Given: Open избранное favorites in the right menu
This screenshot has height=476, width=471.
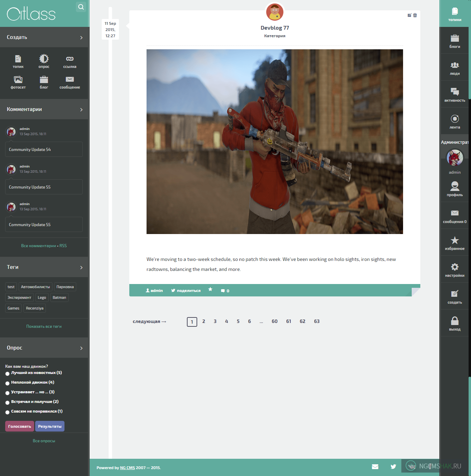Looking at the screenshot, I should (x=455, y=243).
